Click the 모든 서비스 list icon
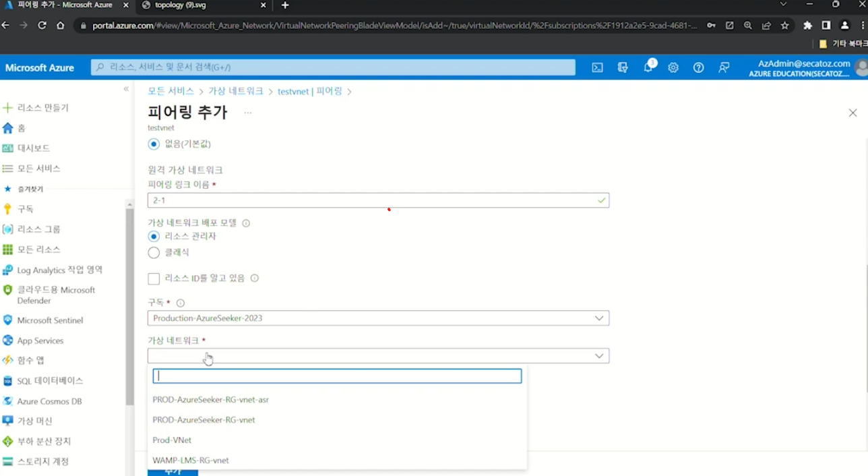Viewport: 868px width, 476px height. (8, 169)
